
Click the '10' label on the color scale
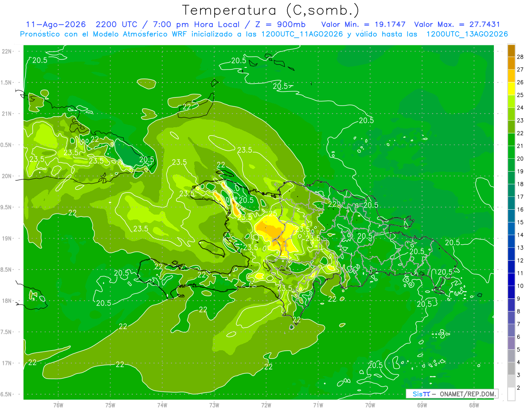(520, 286)
